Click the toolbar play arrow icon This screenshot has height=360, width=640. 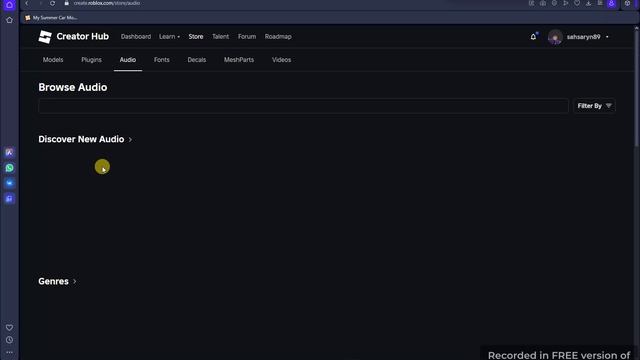[x=566, y=3]
